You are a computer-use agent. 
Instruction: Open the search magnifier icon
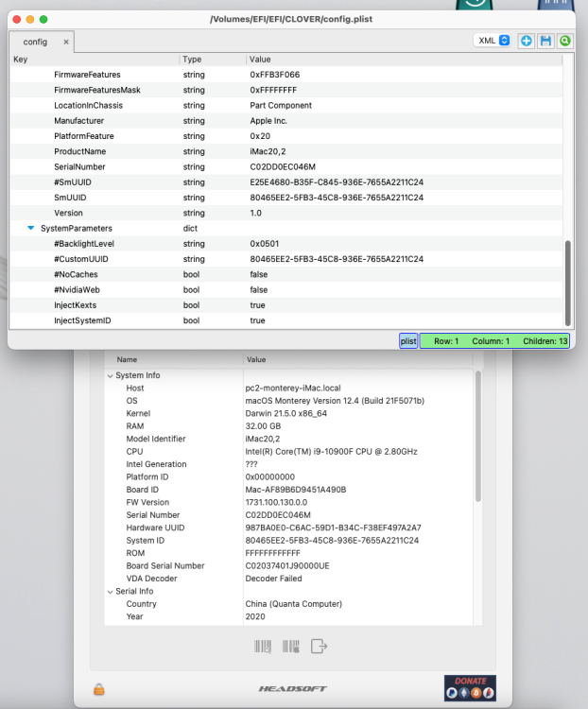[565, 42]
